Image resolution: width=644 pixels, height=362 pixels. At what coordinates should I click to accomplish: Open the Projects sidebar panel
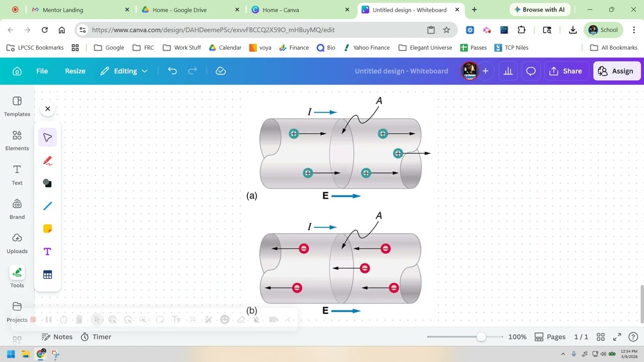point(17,312)
